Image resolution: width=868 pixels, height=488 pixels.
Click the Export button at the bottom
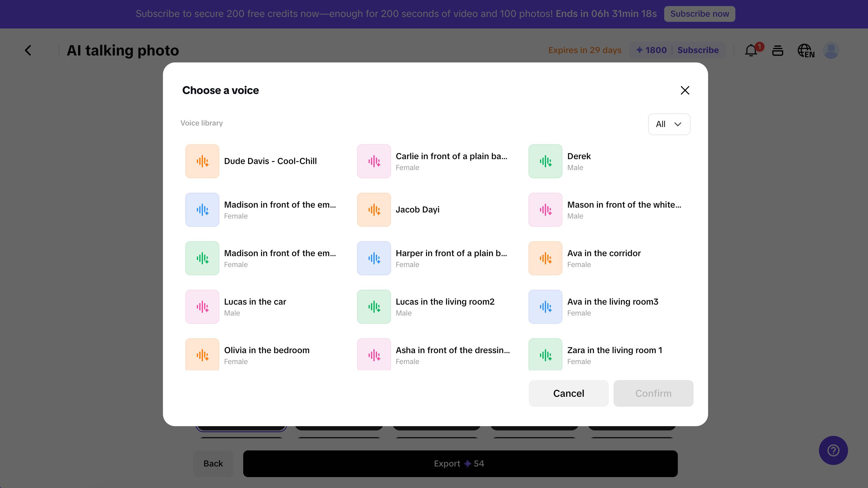pyautogui.click(x=459, y=463)
